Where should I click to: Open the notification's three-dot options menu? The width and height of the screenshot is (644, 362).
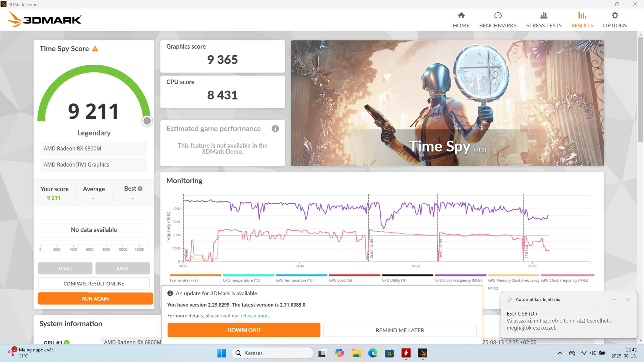pyautogui.click(x=613, y=300)
